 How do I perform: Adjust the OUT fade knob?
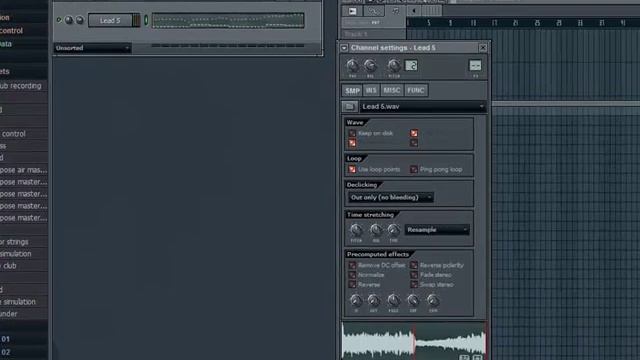(x=373, y=301)
